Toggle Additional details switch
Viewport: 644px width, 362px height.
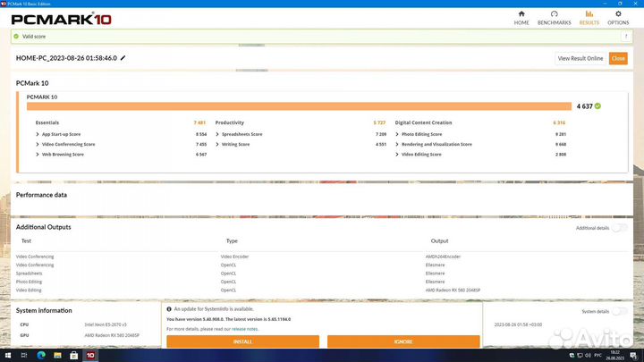(x=619, y=228)
